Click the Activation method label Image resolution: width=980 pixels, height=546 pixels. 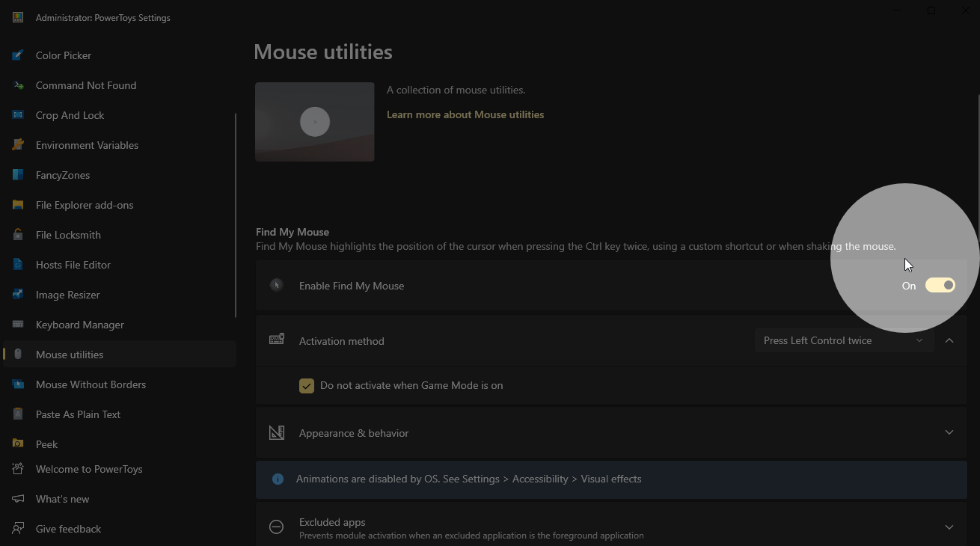click(x=342, y=341)
